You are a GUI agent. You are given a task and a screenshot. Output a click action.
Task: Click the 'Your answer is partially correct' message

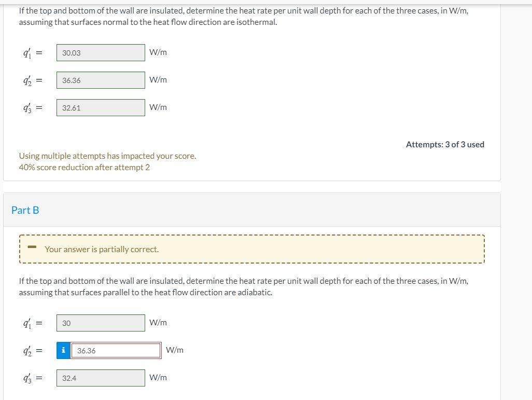(102, 249)
